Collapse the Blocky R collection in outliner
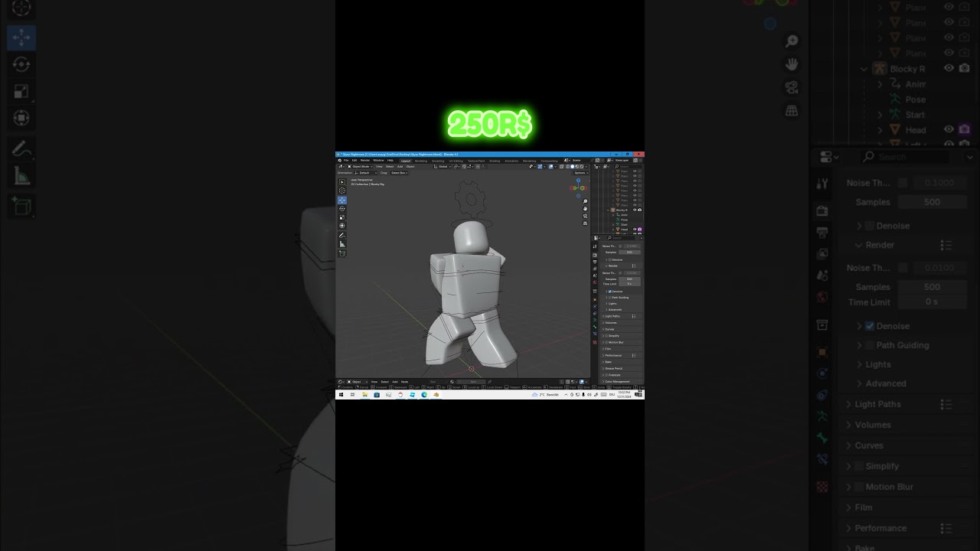 tap(608, 210)
